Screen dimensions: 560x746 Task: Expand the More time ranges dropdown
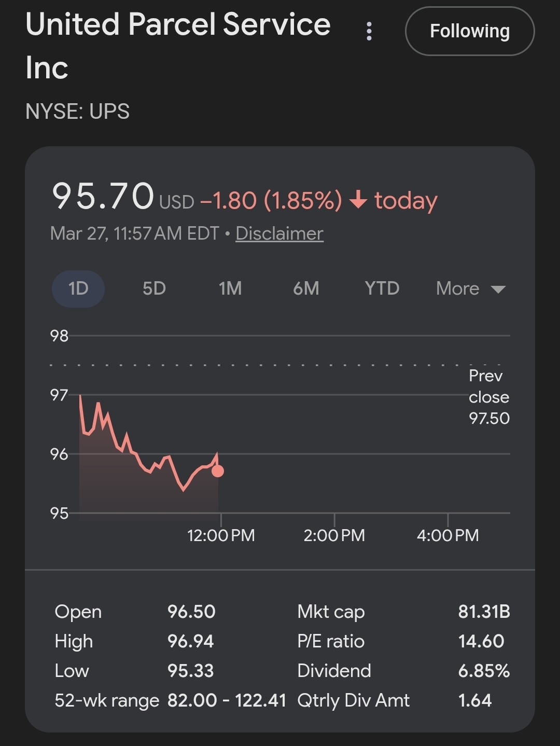click(x=458, y=288)
